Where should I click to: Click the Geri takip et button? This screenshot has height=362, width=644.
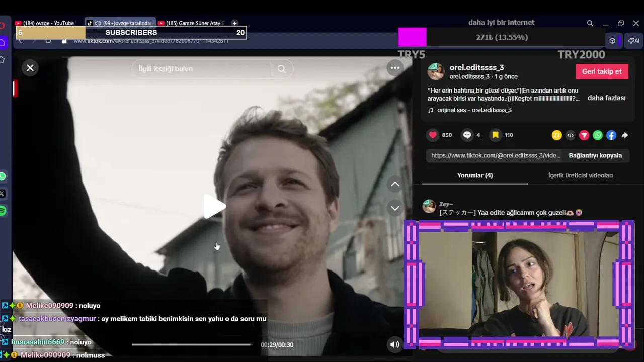click(x=602, y=71)
